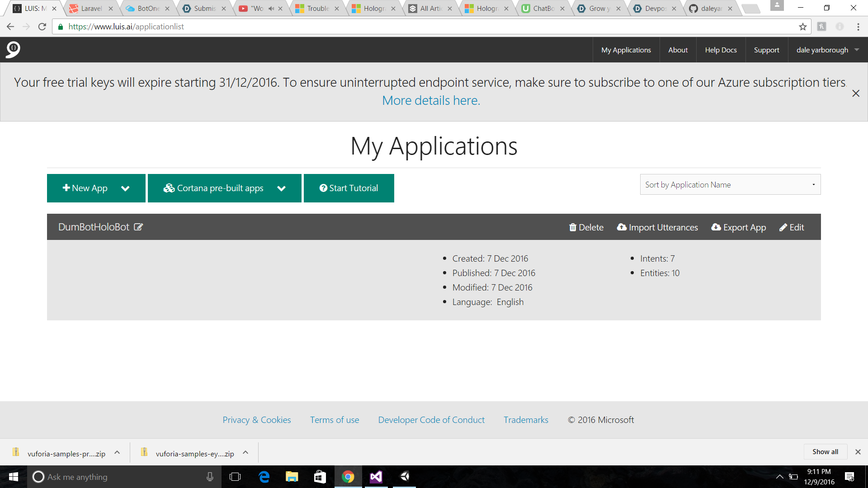Image resolution: width=868 pixels, height=488 pixels.
Task: Delete the DumBotHoloBot application
Action: coord(586,227)
